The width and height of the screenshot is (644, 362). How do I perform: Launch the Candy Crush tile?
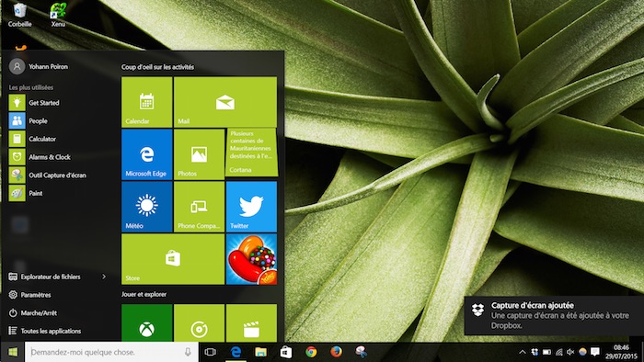[x=251, y=259]
